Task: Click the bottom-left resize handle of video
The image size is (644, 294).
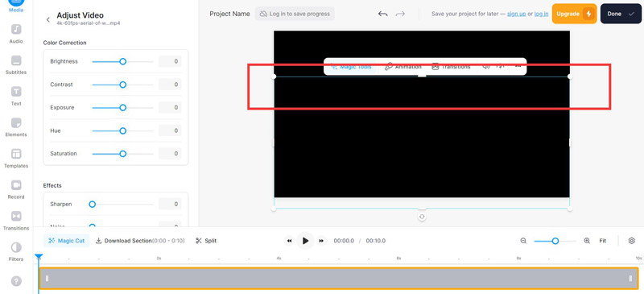Action: [x=274, y=209]
